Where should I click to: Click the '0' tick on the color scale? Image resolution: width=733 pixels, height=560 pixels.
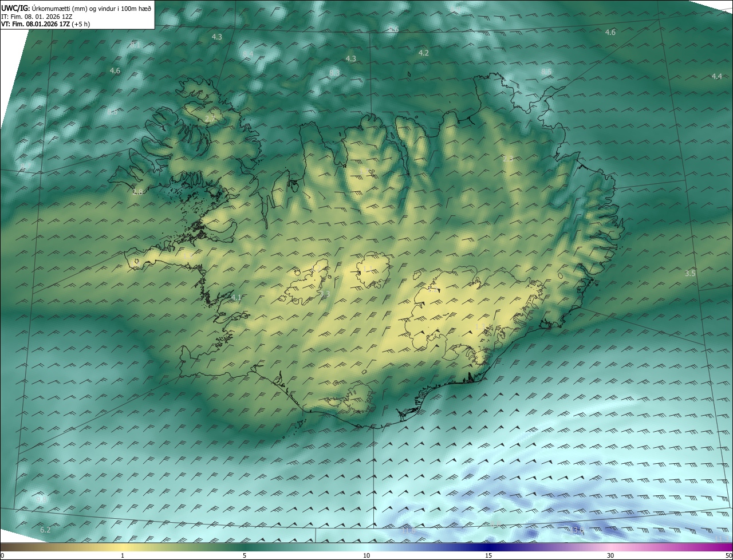point(2,555)
